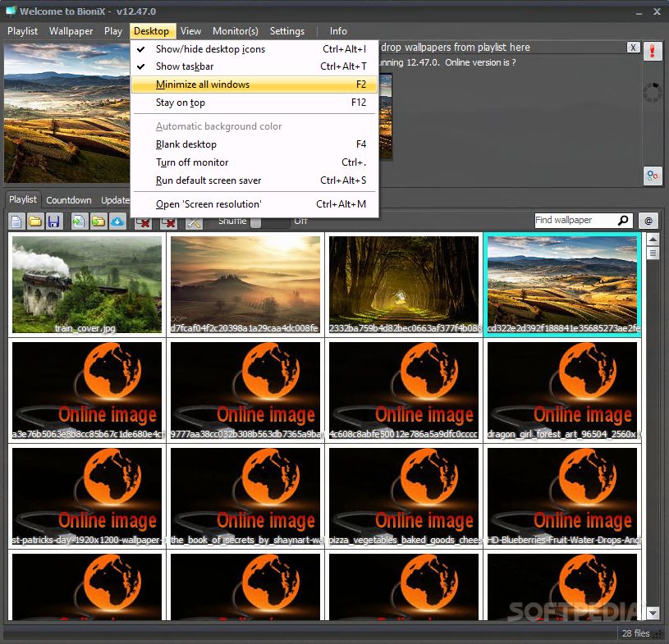The height and width of the screenshot is (644, 669).
Task: Click the magnifier icon in Find wallpaper
Action: click(623, 220)
